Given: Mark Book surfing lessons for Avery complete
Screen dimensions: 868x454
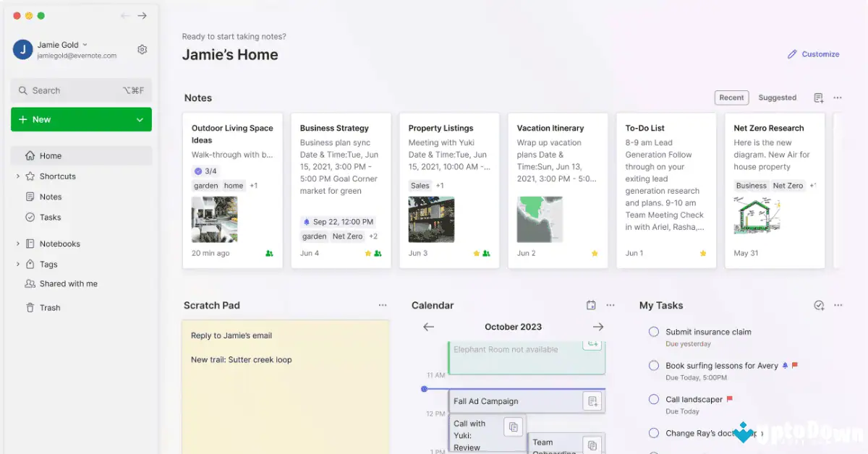Looking at the screenshot, I should [653, 366].
